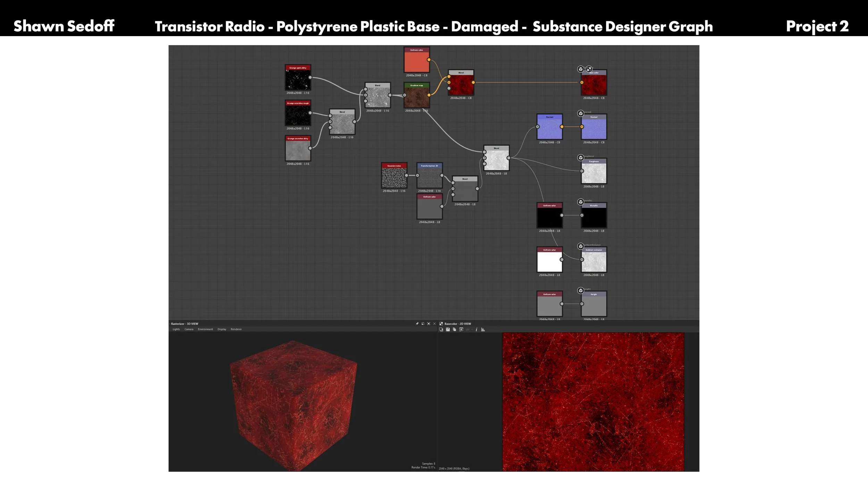The image size is (868, 488).
Task: Click the first toolbar icon in 2D view
Action: pos(441,329)
